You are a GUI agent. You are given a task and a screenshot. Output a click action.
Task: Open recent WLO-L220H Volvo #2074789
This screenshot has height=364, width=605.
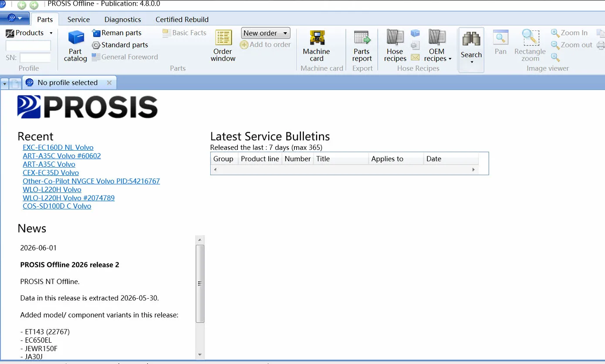(x=69, y=198)
